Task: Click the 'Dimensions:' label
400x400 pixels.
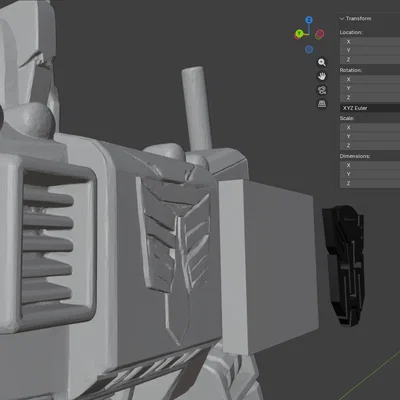Action: (355, 156)
